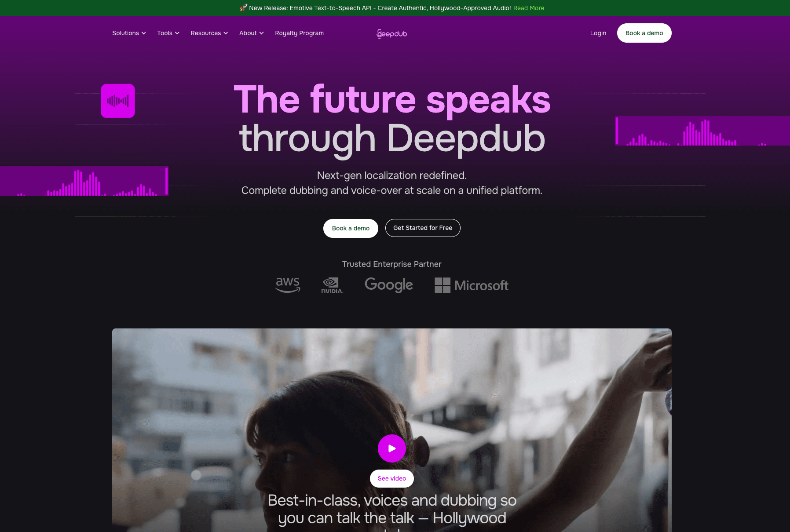Click the AWS partner logo

click(x=288, y=285)
